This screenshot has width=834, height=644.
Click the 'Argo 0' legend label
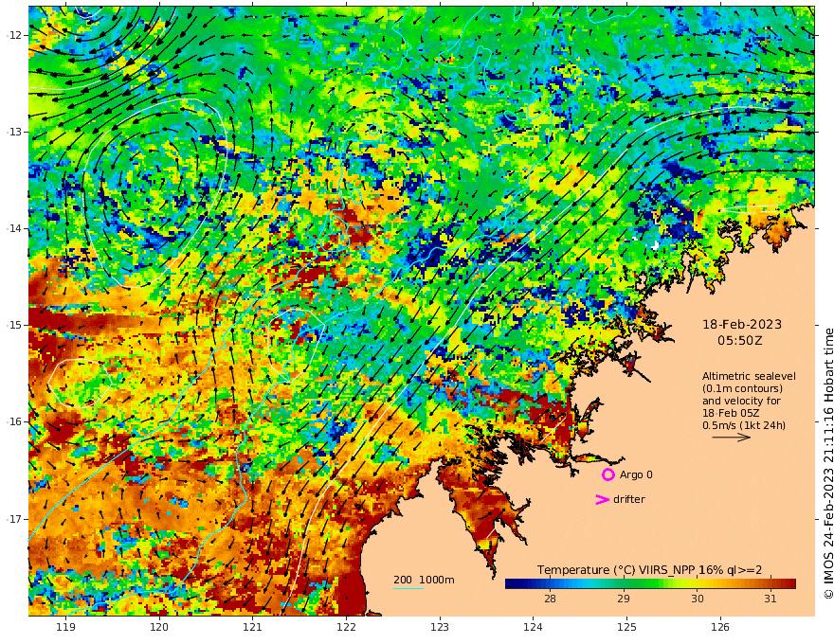(x=636, y=474)
